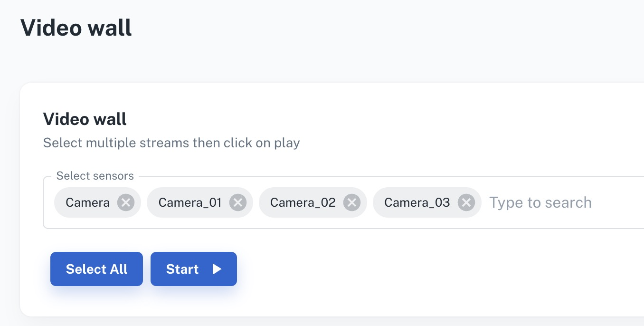
Task: Remove the Camera chip from selection
Action: click(x=126, y=203)
